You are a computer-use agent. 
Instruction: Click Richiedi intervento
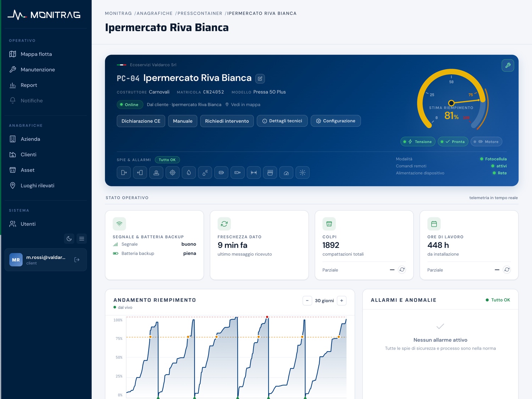(x=227, y=121)
